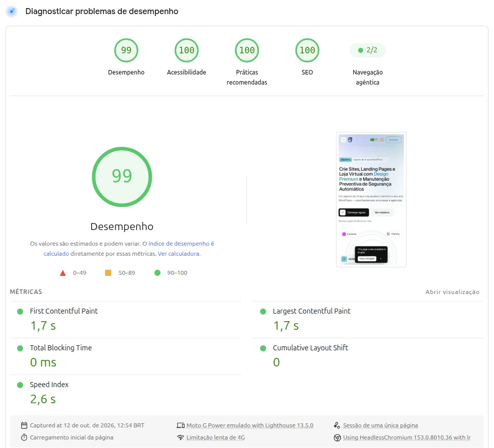
Task: Expand the First Contentful Paint metric
Action: tap(125, 320)
